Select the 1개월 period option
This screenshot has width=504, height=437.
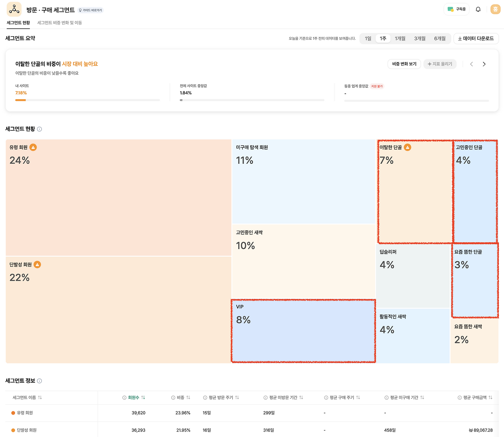(x=400, y=39)
